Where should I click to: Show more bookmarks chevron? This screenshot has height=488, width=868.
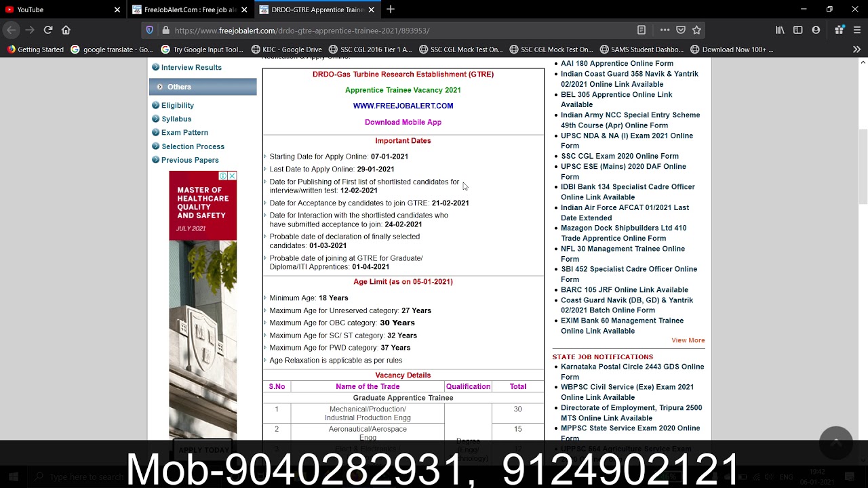(856, 49)
